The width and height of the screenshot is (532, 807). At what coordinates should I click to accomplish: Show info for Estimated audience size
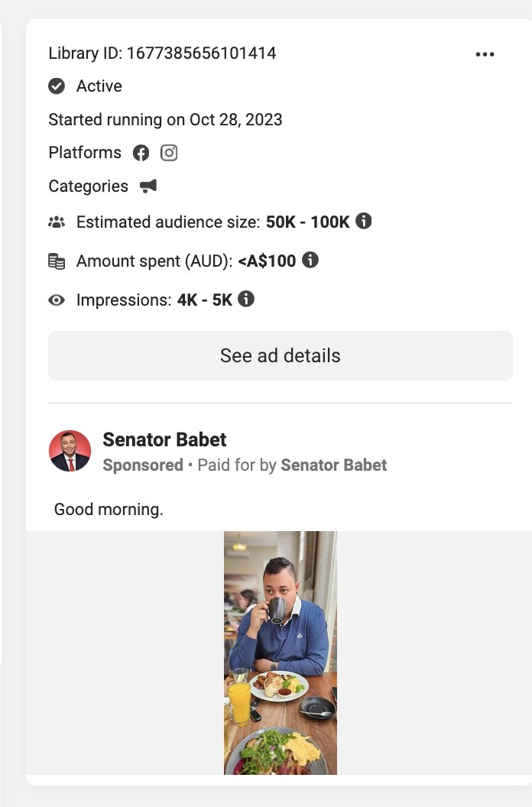[x=365, y=221]
